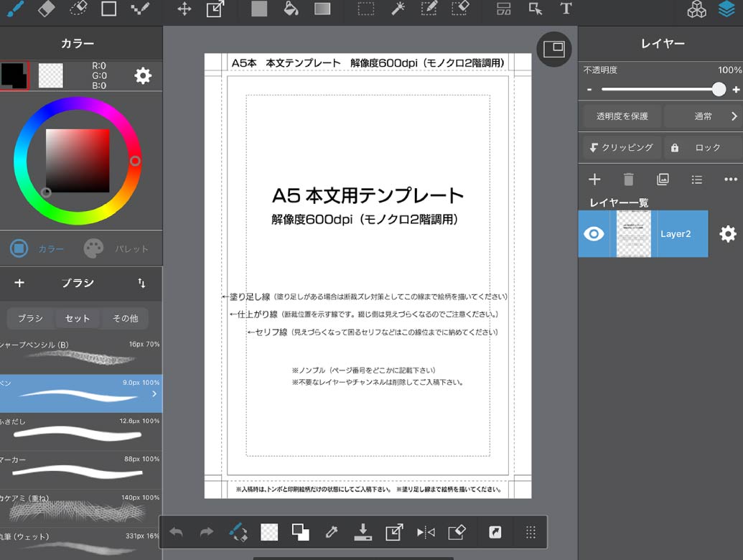Select the Move tool
743x560 pixels.
pyautogui.click(x=184, y=9)
